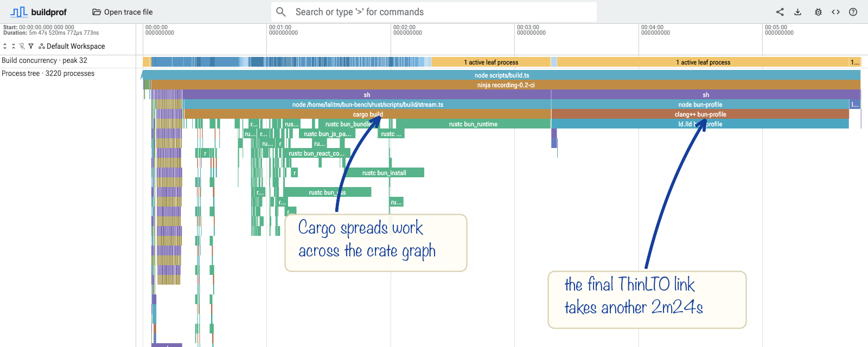Click the Start timestamp text

39,27
